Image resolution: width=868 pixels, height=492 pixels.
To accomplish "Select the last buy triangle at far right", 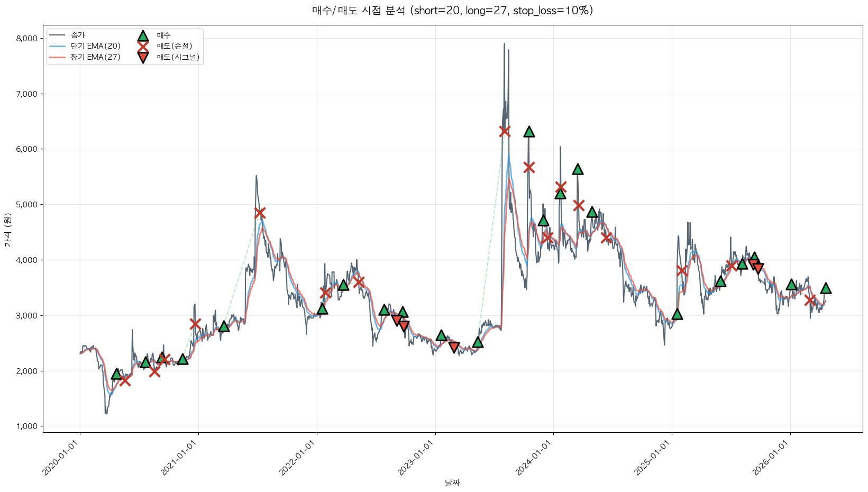I will point(826,288).
